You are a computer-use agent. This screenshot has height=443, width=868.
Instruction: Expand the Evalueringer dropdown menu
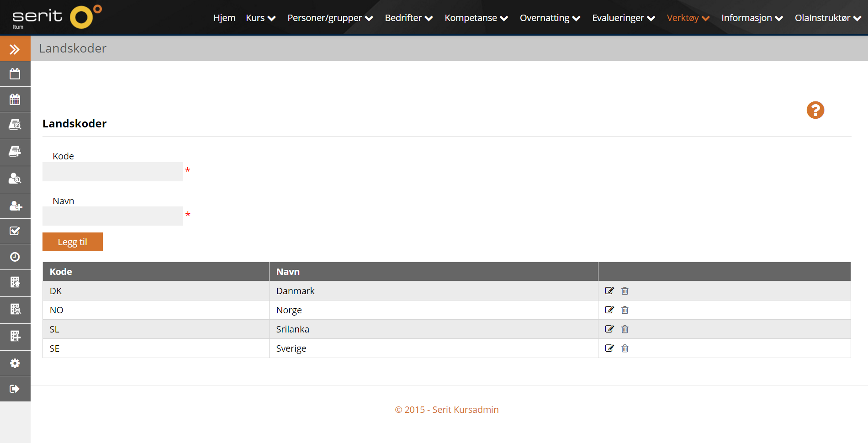[x=624, y=18]
